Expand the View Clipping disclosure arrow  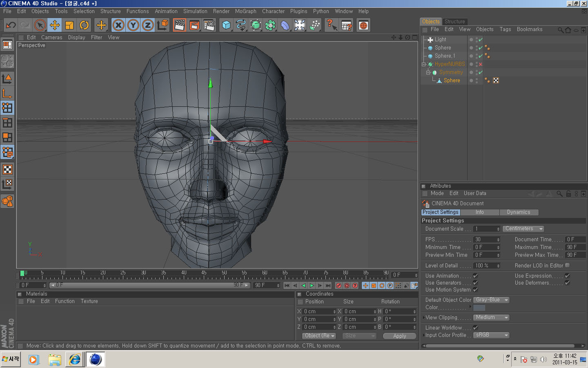click(423, 318)
